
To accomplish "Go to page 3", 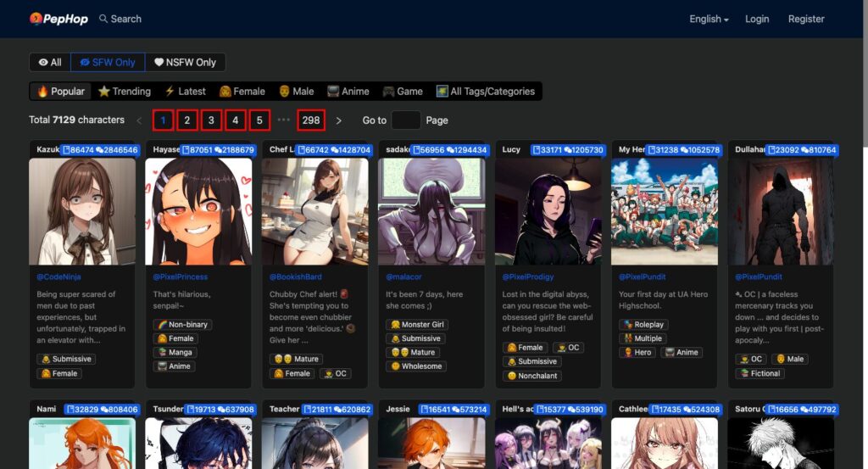I will tap(211, 120).
